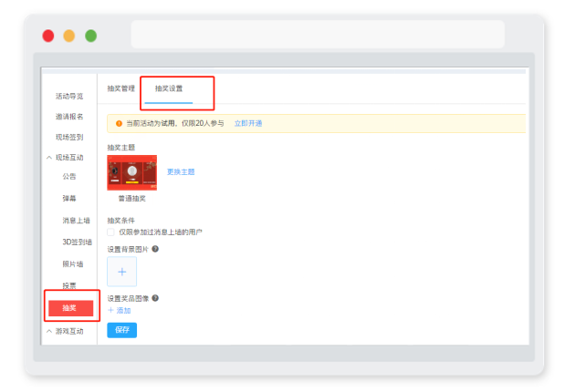This screenshot has height=392, width=575.
Task: Enable 仅限参加过消息上墙的用户 checkbox
Action: pyautogui.click(x=110, y=232)
